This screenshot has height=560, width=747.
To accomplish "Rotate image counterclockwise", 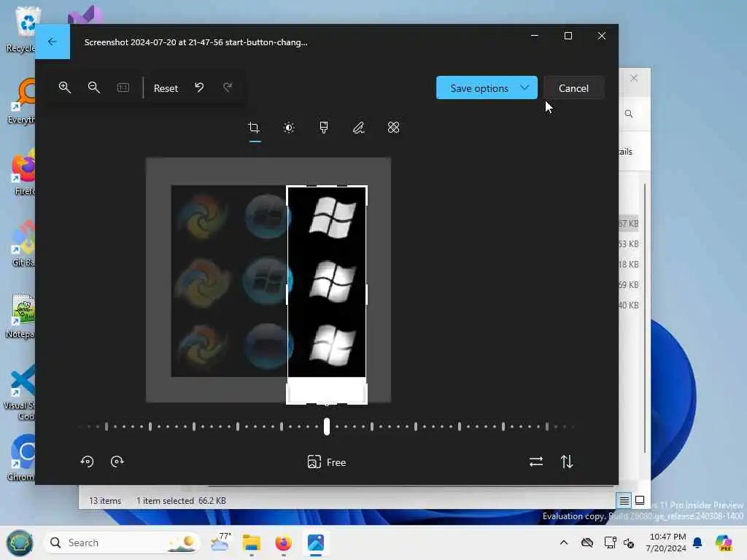I will [x=88, y=462].
